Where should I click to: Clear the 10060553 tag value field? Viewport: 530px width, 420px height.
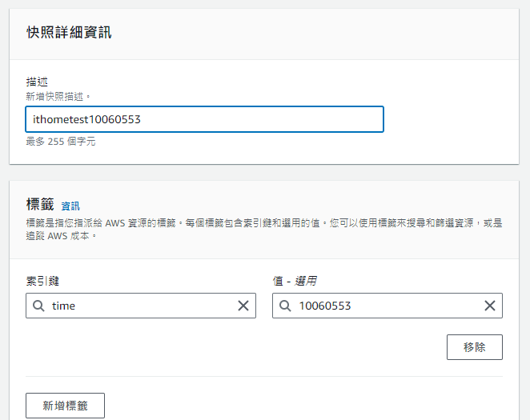(x=490, y=306)
